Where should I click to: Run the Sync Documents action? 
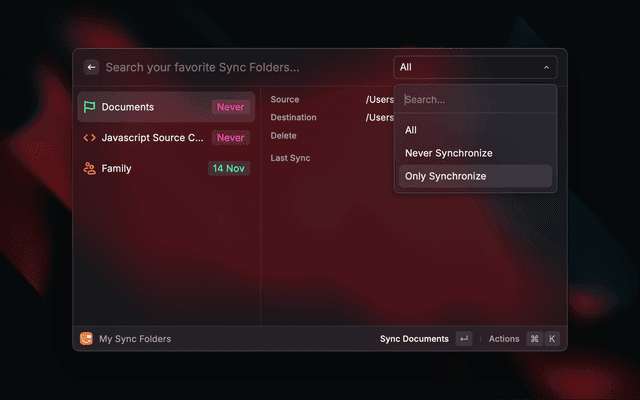[x=414, y=339]
